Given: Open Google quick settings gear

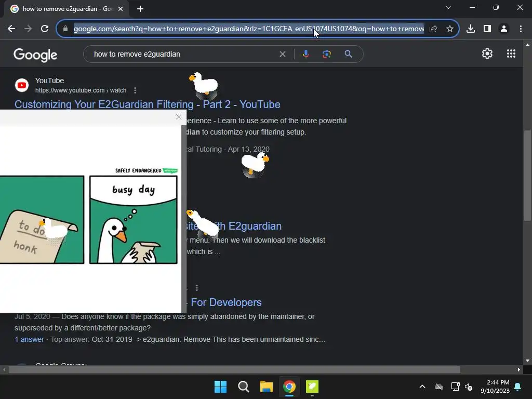Looking at the screenshot, I should coord(487,54).
